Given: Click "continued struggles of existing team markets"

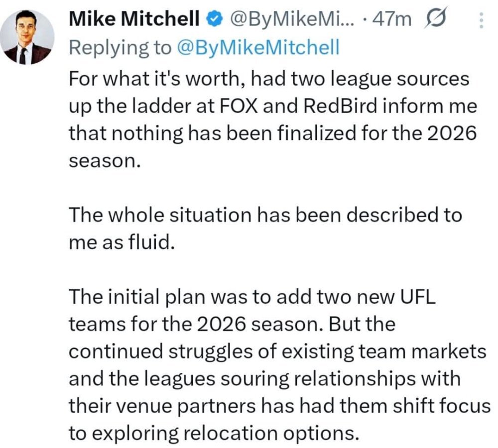Looking at the screenshot, I should pyautogui.click(x=277, y=351).
